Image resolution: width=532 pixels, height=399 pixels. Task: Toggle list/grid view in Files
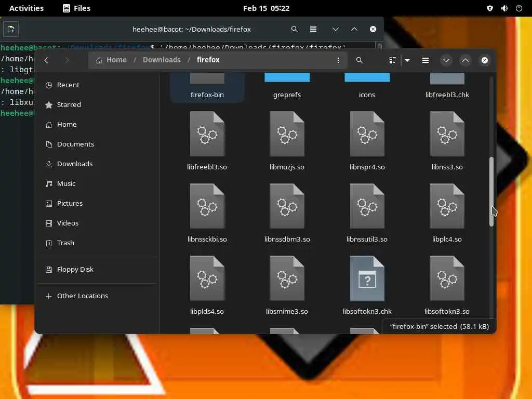point(393,60)
